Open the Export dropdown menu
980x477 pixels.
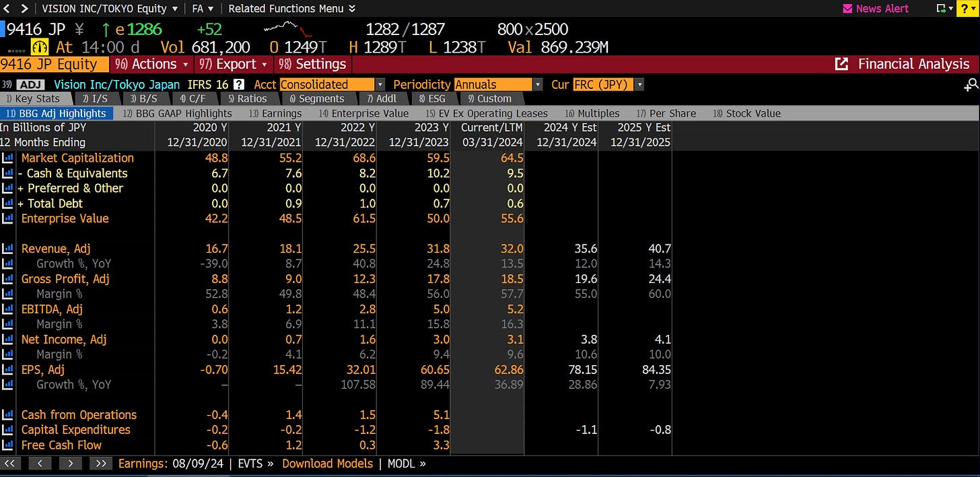click(x=233, y=64)
